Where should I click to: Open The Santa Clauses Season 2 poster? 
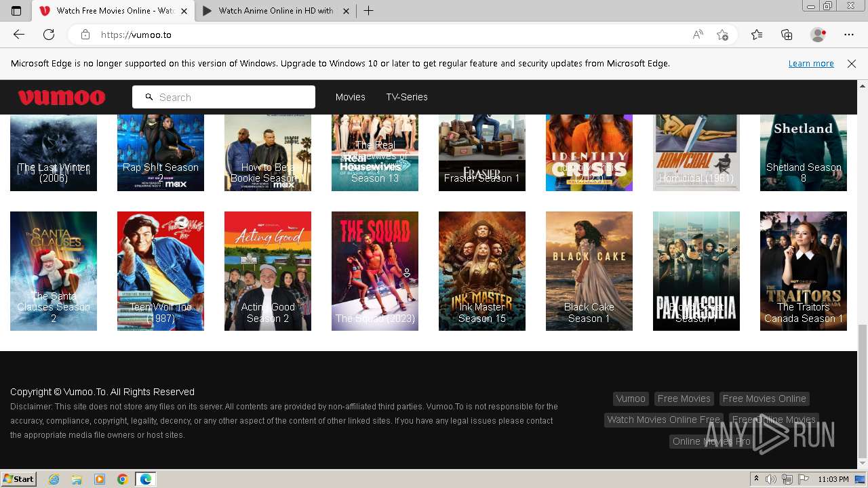pyautogui.click(x=54, y=271)
